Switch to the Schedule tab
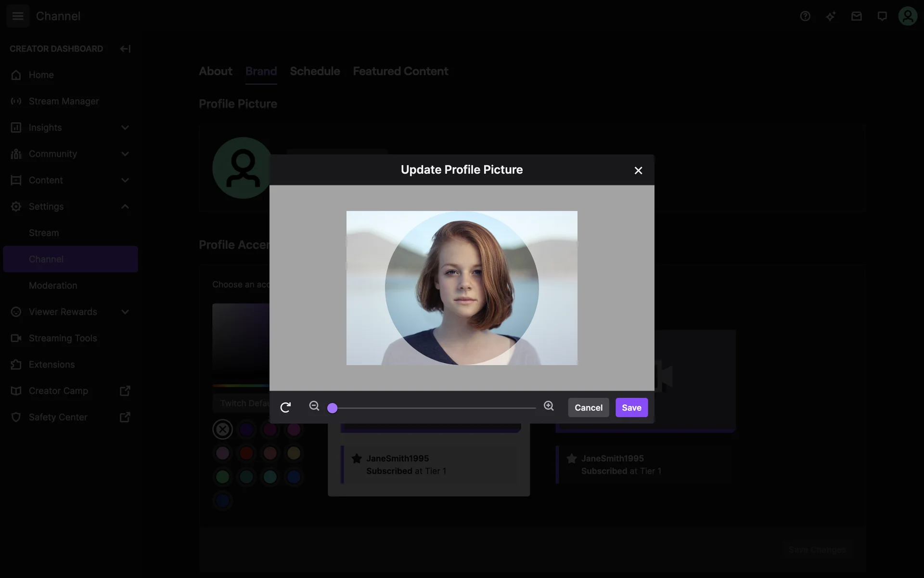The height and width of the screenshot is (578, 924). click(x=315, y=71)
